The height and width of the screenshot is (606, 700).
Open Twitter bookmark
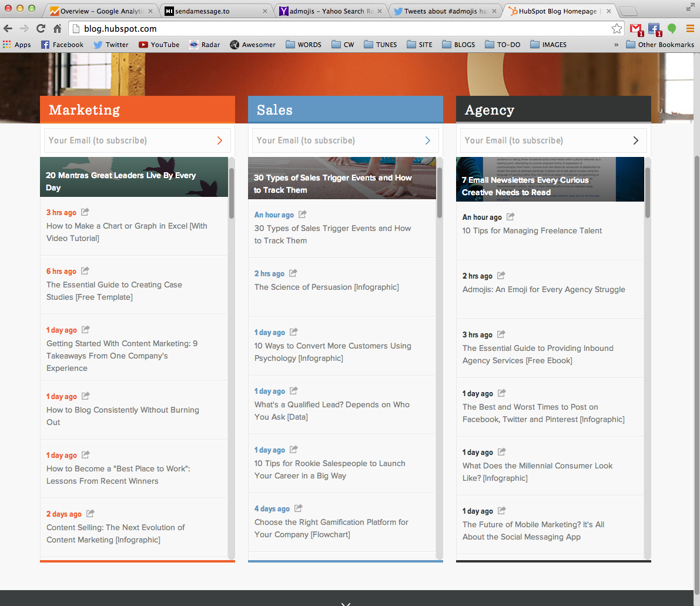pyautogui.click(x=111, y=45)
